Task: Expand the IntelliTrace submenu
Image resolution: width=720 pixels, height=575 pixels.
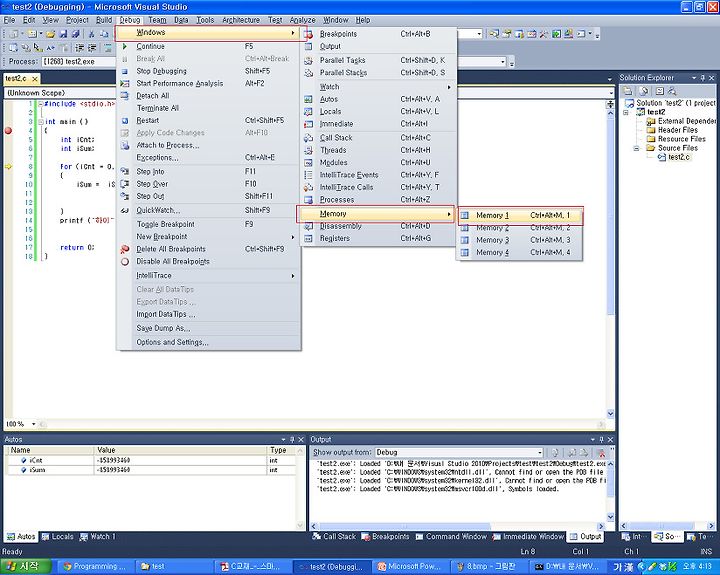Action: click(292, 276)
